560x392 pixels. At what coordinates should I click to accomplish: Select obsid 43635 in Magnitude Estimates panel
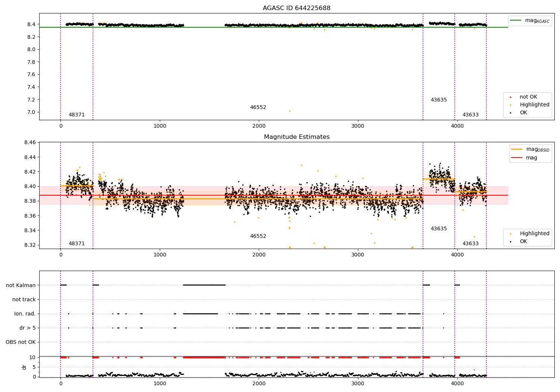(439, 229)
